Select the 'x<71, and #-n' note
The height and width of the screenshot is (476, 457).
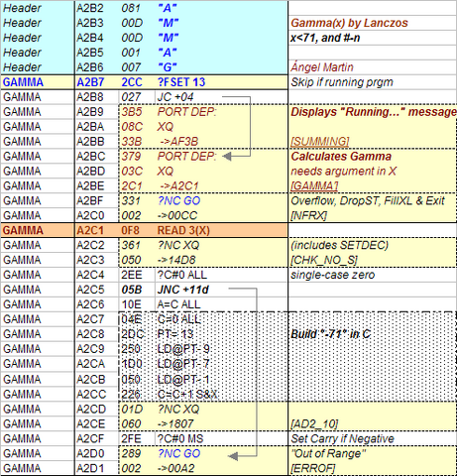point(325,38)
